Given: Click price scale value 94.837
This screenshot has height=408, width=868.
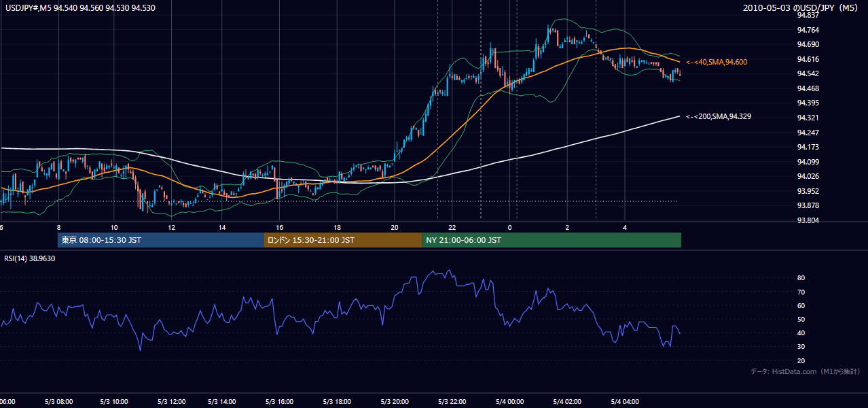Looking at the screenshot, I should coord(808,15).
